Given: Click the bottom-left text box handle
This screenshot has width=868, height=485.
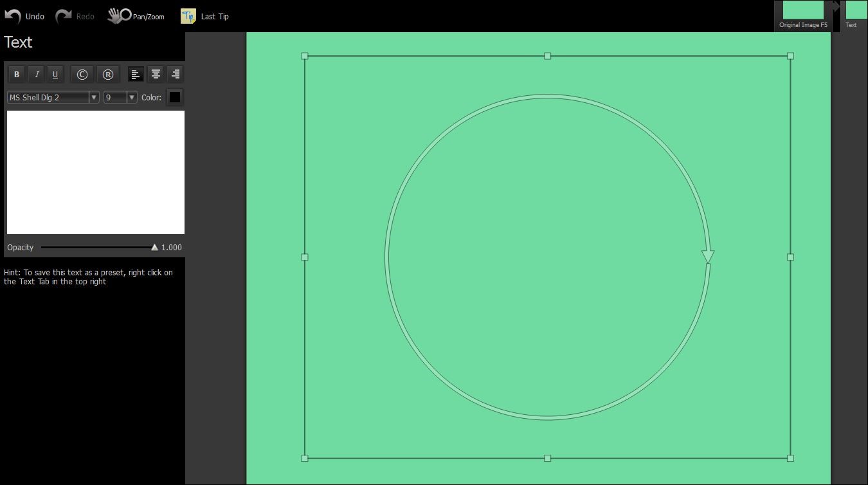Looking at the screenshot, I should tap(305, 458).
